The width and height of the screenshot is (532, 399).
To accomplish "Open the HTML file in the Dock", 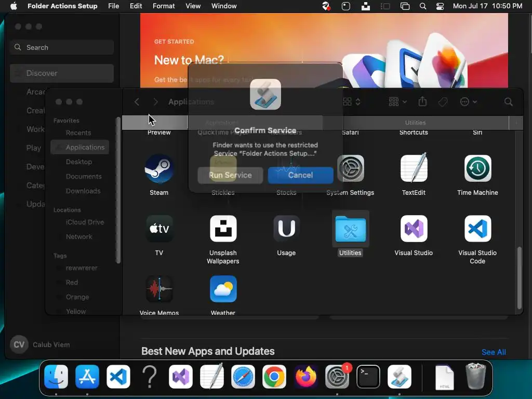I will pos(445,377).
